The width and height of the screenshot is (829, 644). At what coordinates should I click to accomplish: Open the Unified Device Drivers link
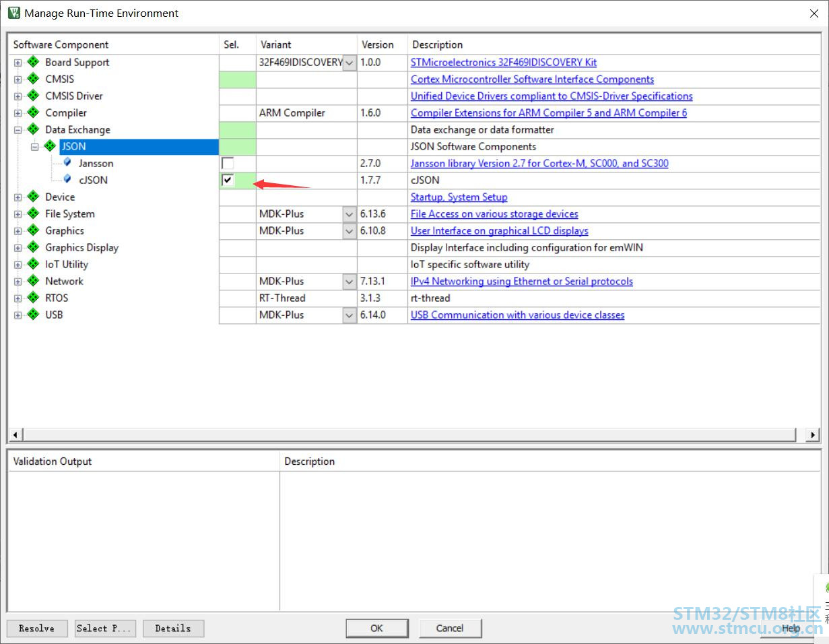click(552, 96)
